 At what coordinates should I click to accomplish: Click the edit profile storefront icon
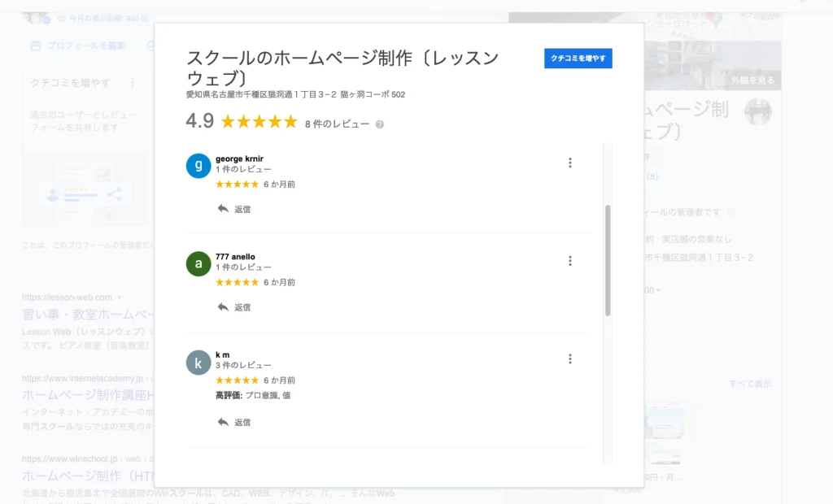coord(36,46)
